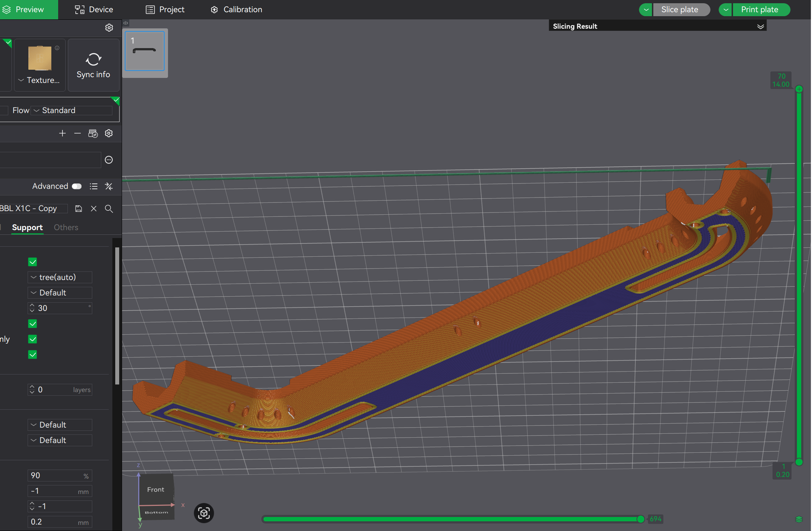Save the BBL X1C - Copy preset
Viewport: 812px width, 531px height.
click(x=79, y=209)
